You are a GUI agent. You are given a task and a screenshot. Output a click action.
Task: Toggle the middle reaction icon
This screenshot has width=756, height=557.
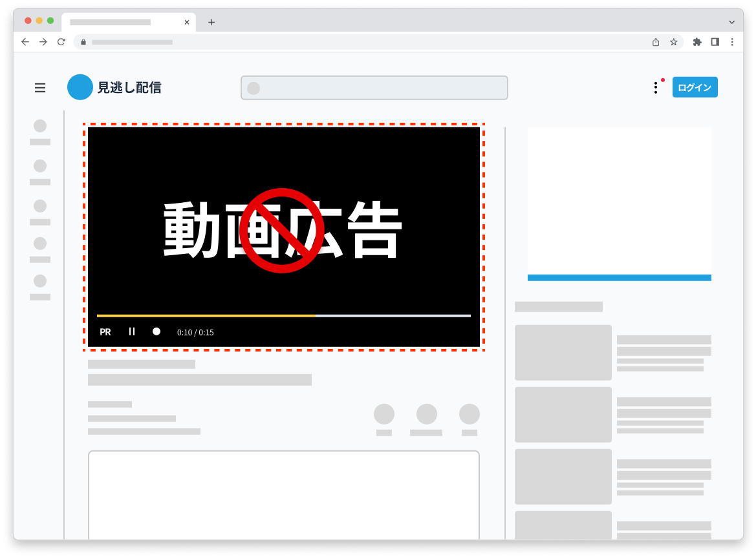point(427,412)
